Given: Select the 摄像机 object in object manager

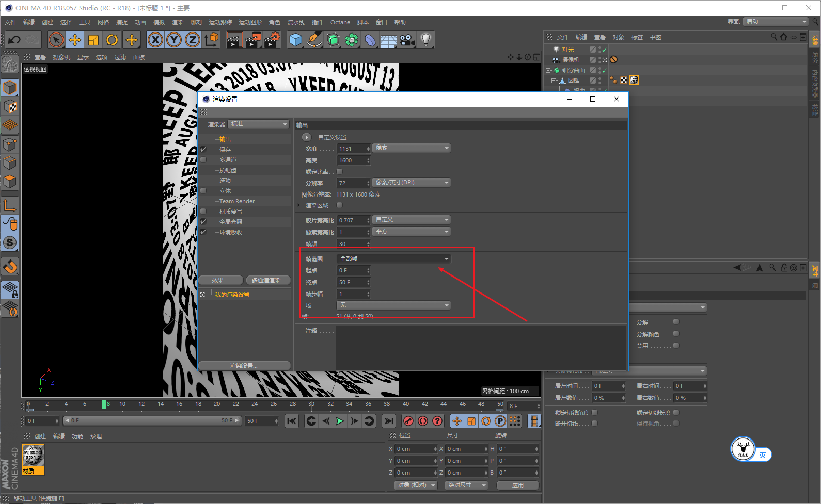Looking at the screenshot, I should pyautogui.click(x=571, y=60).
